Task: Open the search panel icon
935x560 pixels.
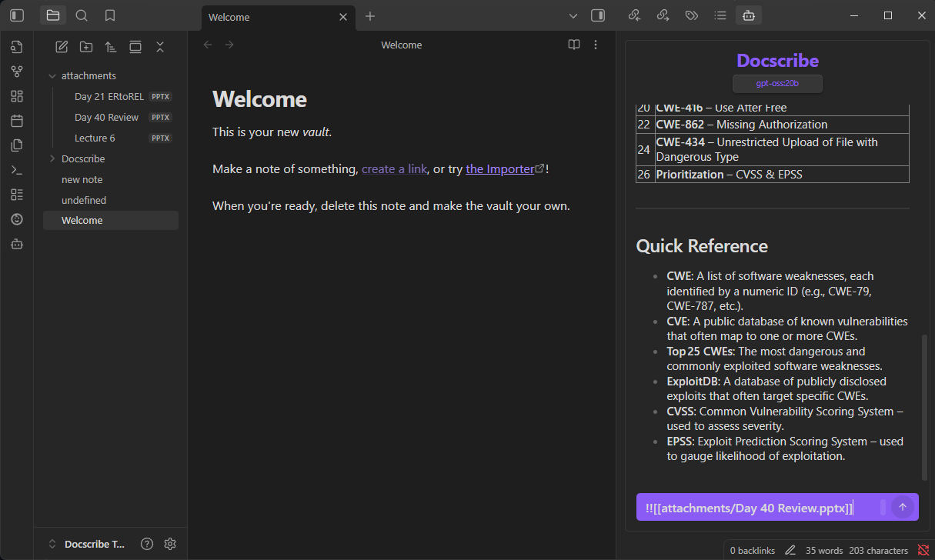Action: point(82,15)
